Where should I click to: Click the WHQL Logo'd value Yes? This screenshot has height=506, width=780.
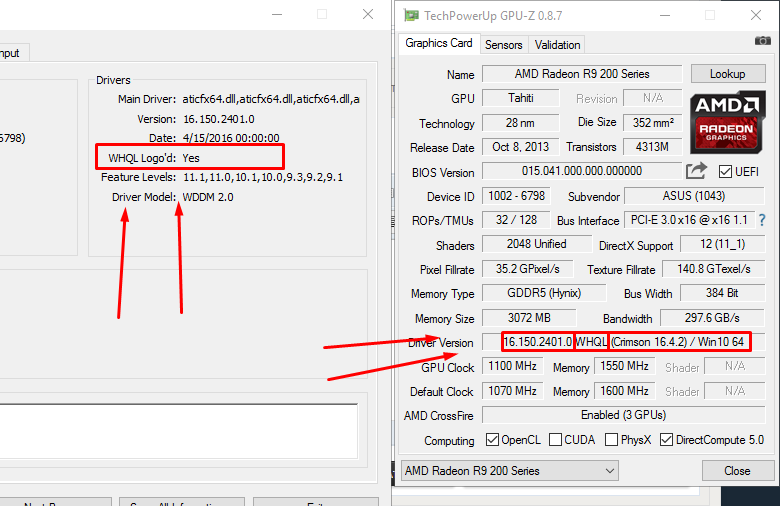click(x=191, y=158)
